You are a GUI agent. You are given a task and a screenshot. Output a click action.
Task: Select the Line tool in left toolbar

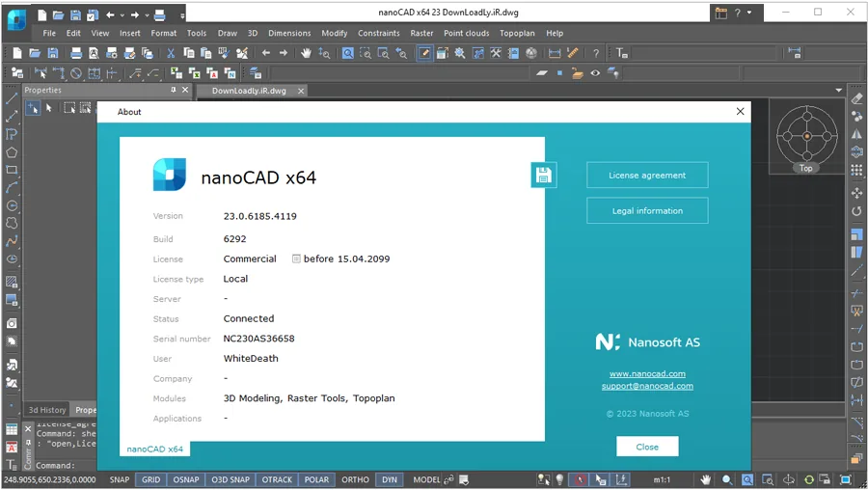pos(11,98)
